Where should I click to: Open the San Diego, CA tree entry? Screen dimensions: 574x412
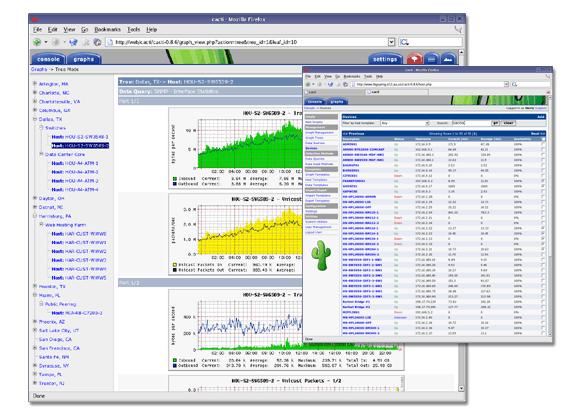click(x=55, y=339)
